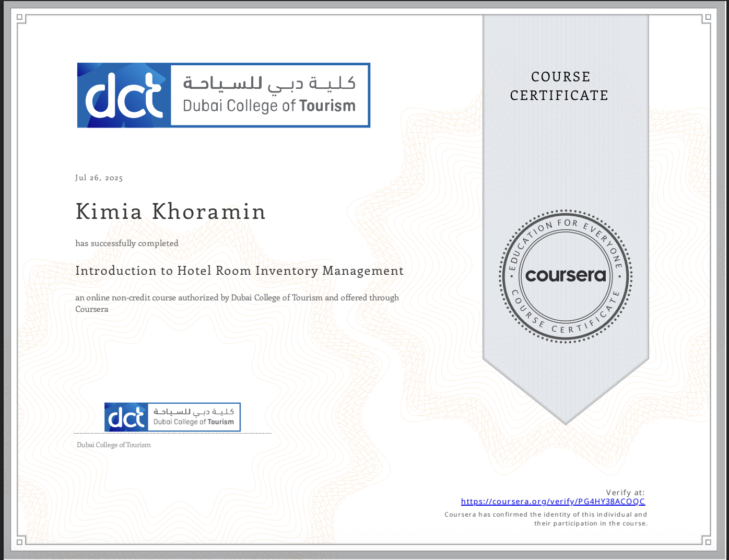Image resolution: width=729 pixels, height=560 pixels.
Task: Click the Verify at label
Action: [625, 492]
